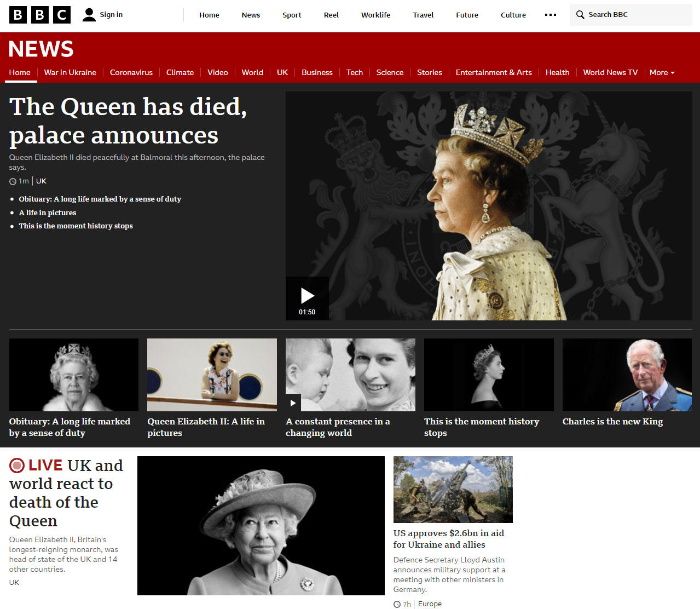Open Queen Elizabeth II life in pictures thumbnail
This screenshot has height=609, width=700.
click(212, 375)
